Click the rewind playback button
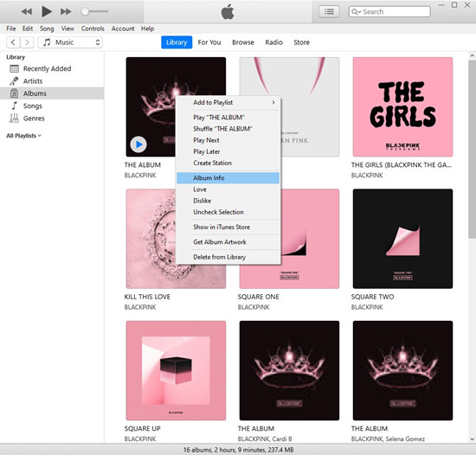Viewport: 476px width, 455px height. pos(27,12)
